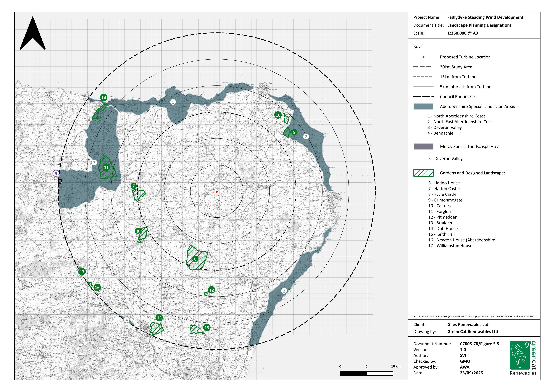Click white marker 4 for Bennachie
The image size is (555, 392).
point(126,320)
